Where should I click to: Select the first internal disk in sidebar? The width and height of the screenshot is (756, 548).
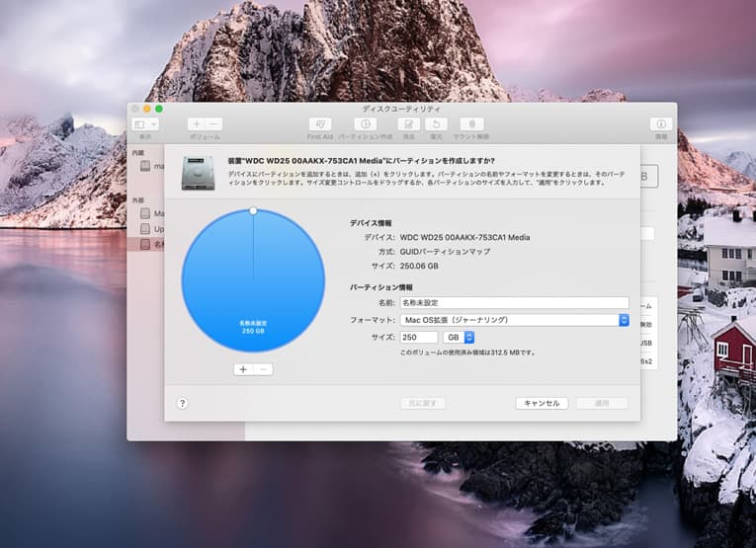click(x=149, y=166)
